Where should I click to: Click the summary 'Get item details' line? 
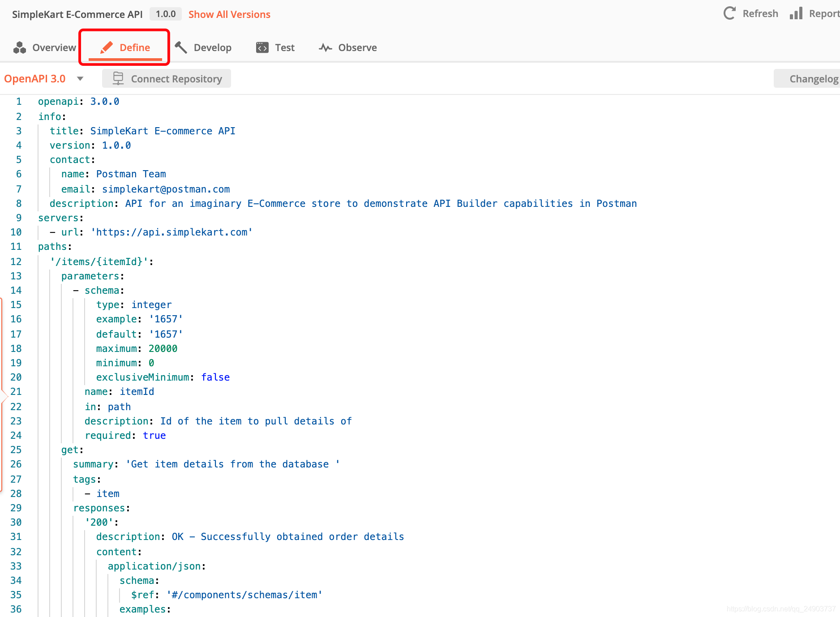click(206, 464)
